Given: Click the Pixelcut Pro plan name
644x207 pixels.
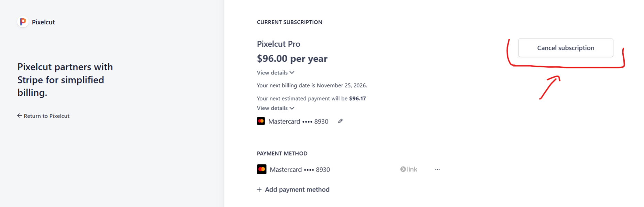Looking at the screenshot, I should click(x=278, y=44).
